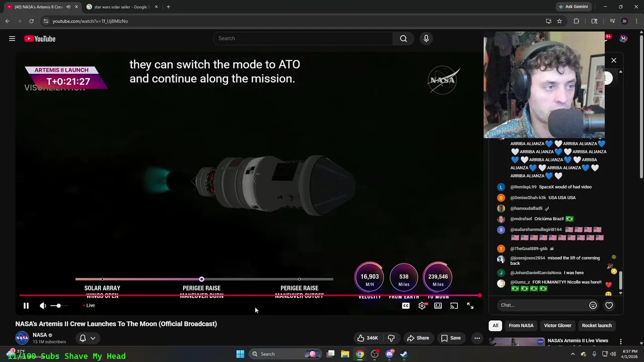Open the NASA channel avatar

(22, 338)
